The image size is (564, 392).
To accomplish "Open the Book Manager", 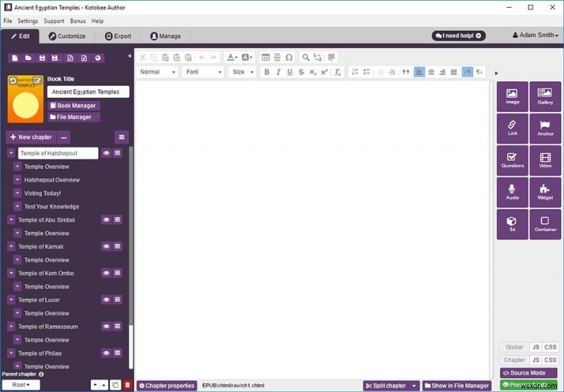I will click(73, 105).
